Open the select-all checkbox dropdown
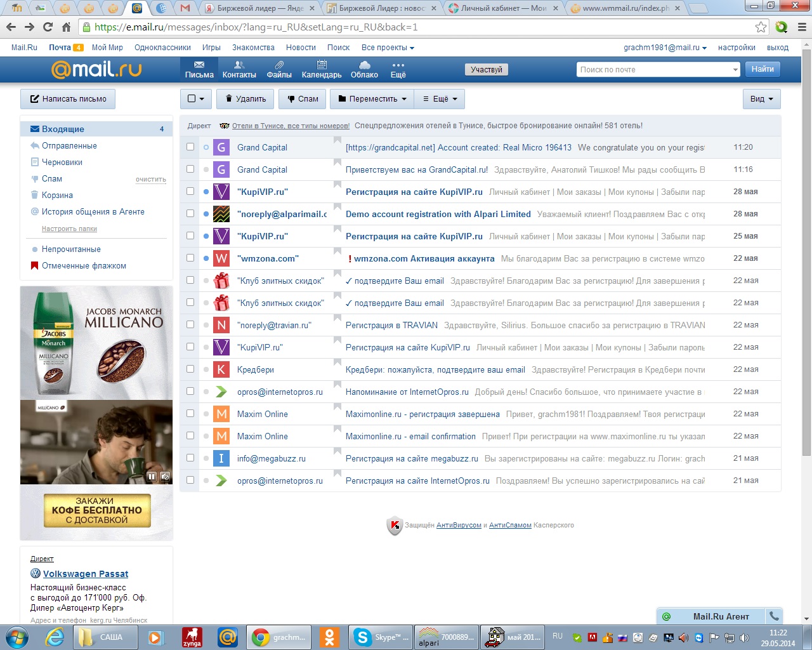The width and height of the screenshot is (812, 650). pos(196,99)
